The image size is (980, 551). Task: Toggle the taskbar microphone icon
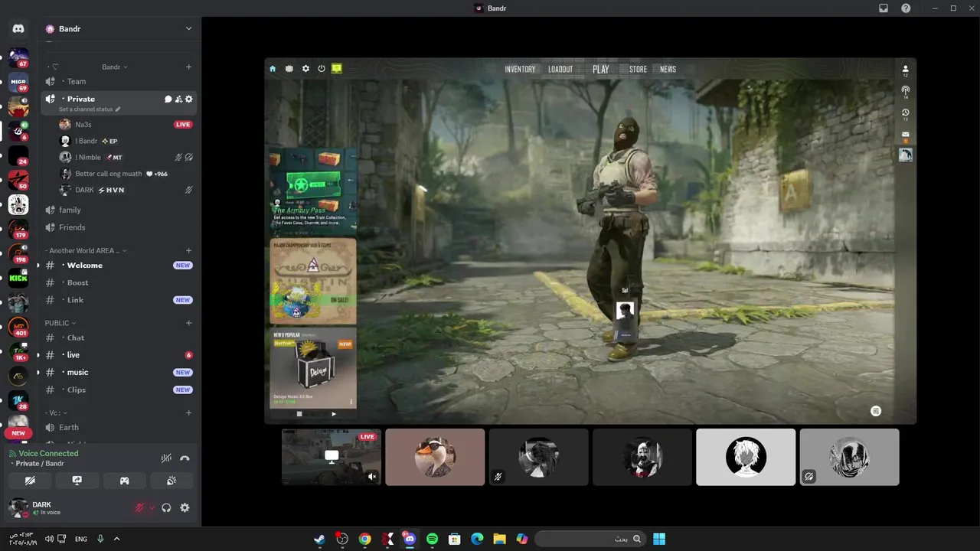(x=100, y=539)
